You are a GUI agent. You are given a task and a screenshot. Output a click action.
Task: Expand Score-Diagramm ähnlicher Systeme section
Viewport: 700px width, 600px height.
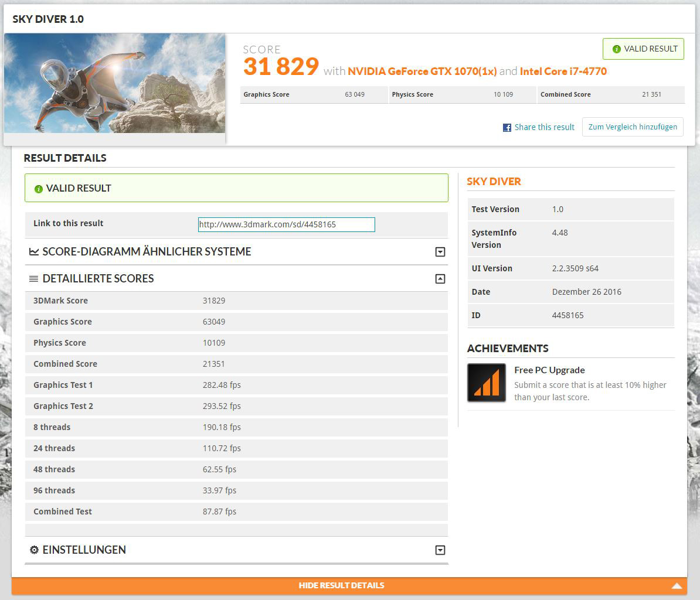(440, 252)
